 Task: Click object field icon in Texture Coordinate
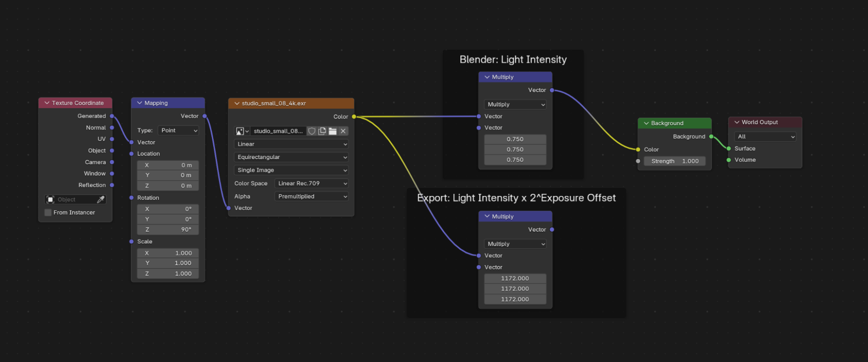click(50, 199)
